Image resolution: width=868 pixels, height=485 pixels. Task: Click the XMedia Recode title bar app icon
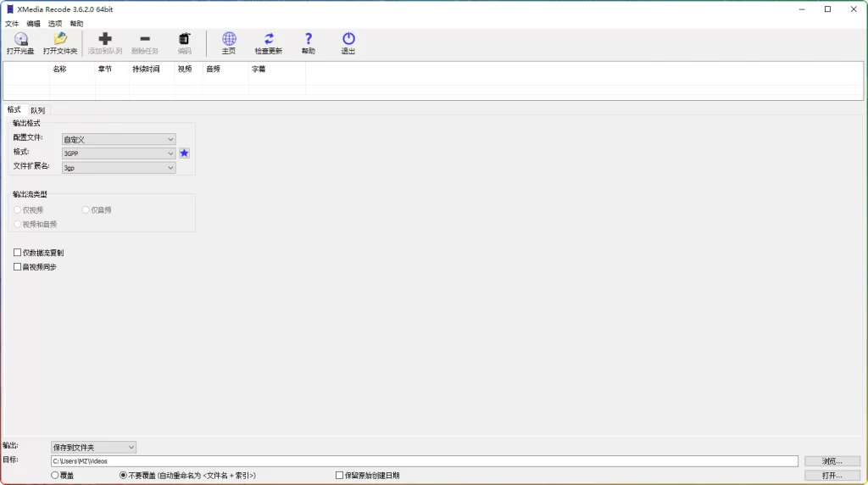(9, 8)
